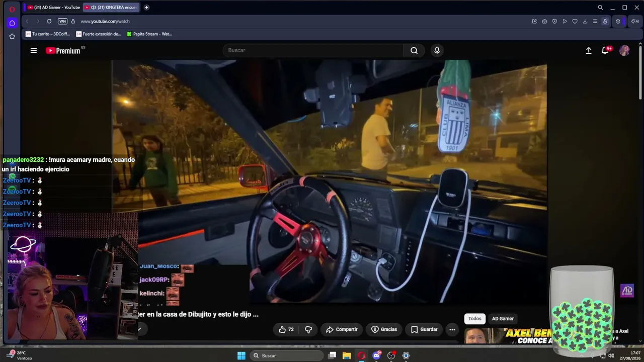Open YouTube guide hamburger menu
This screenshot has width=644, height=362.
[x=34, y=50]
